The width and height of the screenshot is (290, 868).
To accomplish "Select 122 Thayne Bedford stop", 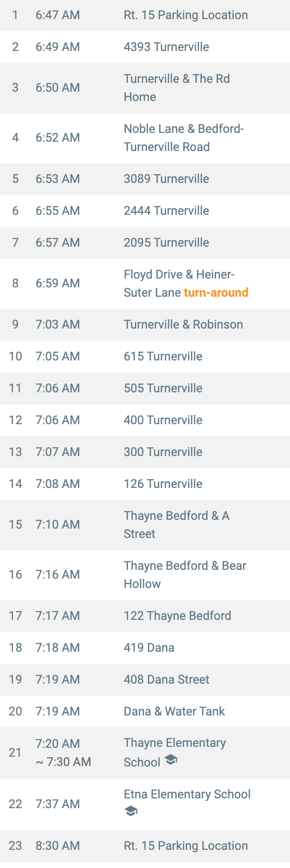I will (145, 616).
